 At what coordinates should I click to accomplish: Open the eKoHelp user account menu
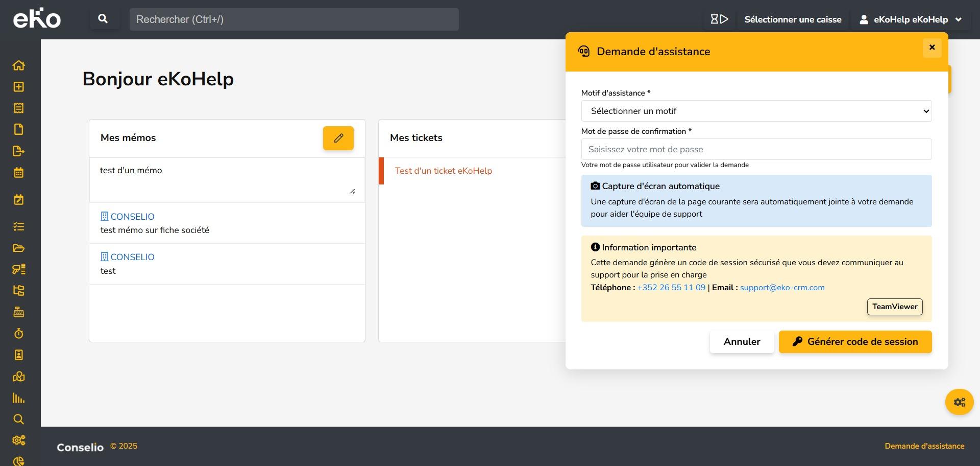coord(911,19)
